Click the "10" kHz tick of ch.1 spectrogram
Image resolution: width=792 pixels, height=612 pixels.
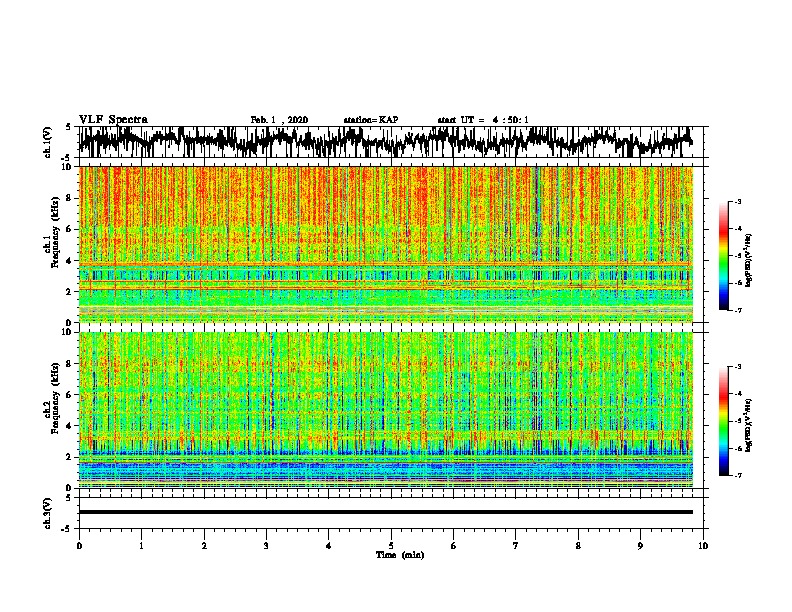(69, 167)
